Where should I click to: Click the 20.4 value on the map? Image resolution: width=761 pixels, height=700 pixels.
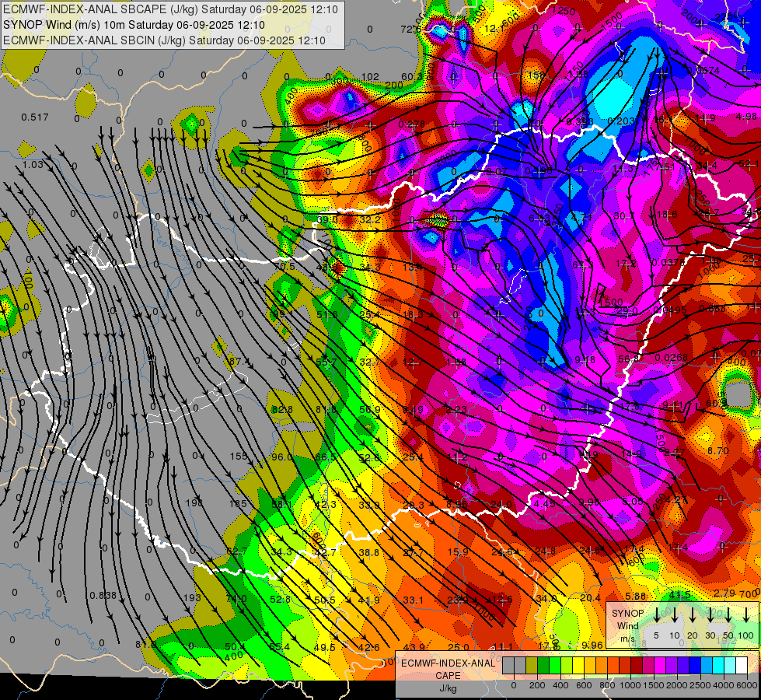tap(590, 598)
